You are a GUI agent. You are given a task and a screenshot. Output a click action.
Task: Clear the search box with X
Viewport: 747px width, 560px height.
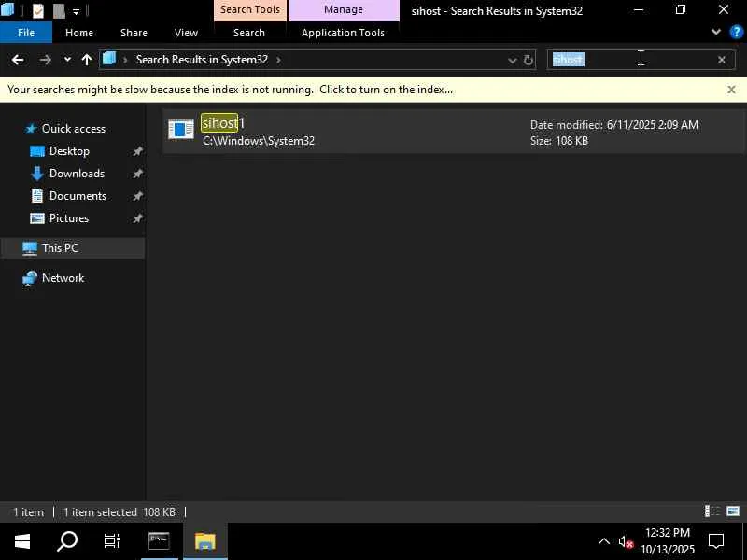(722, 60)
